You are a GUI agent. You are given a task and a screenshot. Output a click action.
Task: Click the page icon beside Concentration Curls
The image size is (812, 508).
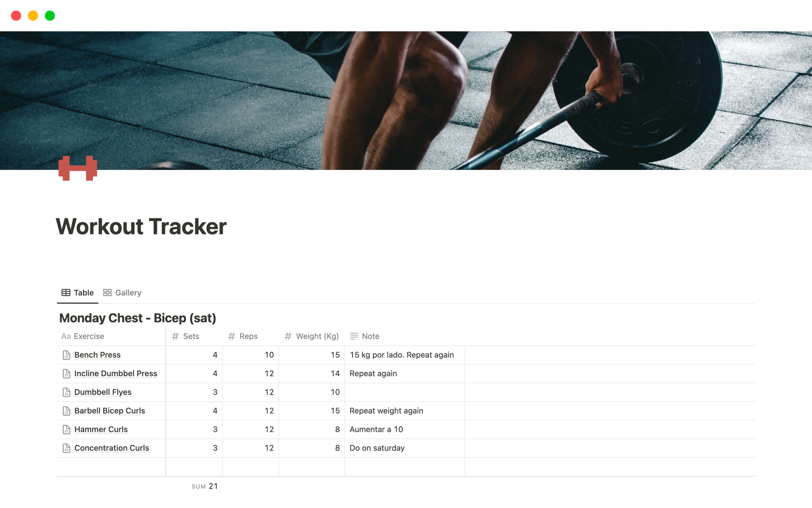click(66, 448)
